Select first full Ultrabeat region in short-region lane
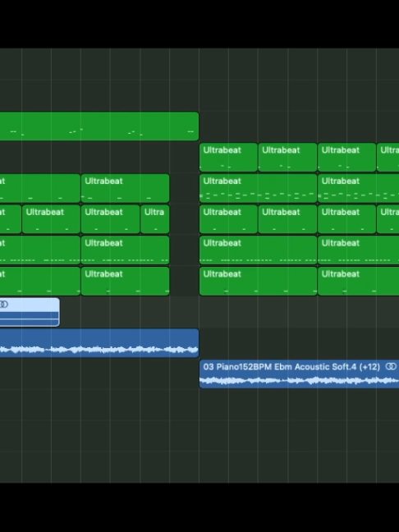Viewport: 399px width, 532px height. pyautogui.click(x=51, y=219)
